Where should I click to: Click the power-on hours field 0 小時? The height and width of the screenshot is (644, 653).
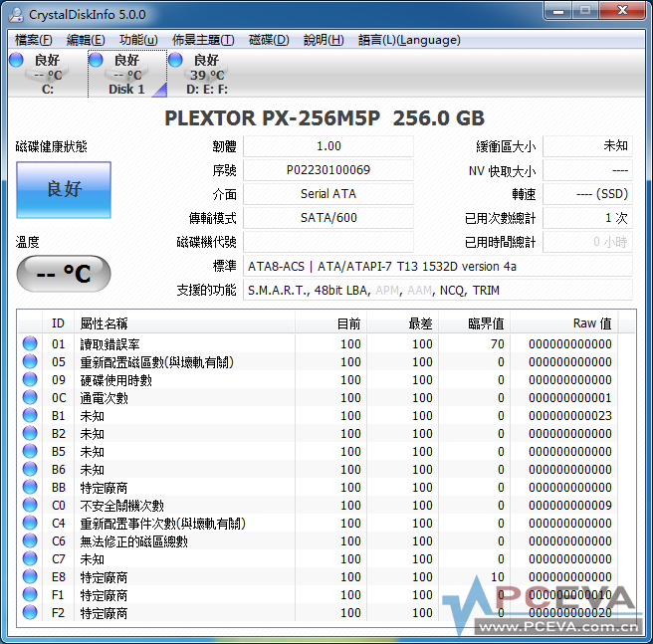pos(587,242)
